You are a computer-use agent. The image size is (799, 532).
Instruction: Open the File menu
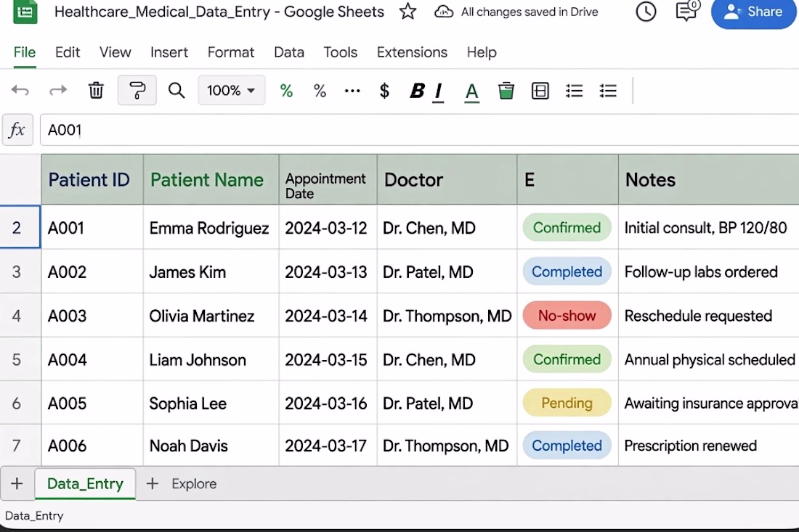[25, 52]
